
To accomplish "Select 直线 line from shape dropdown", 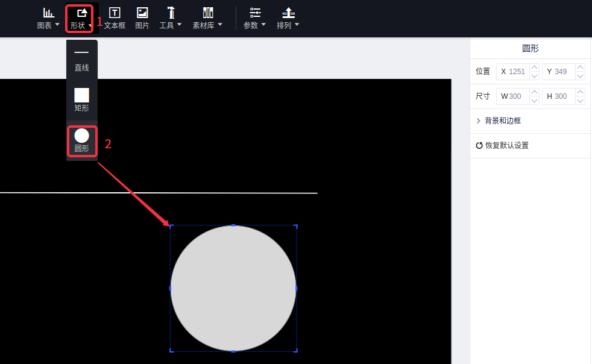I will click(x=81, y=60).
